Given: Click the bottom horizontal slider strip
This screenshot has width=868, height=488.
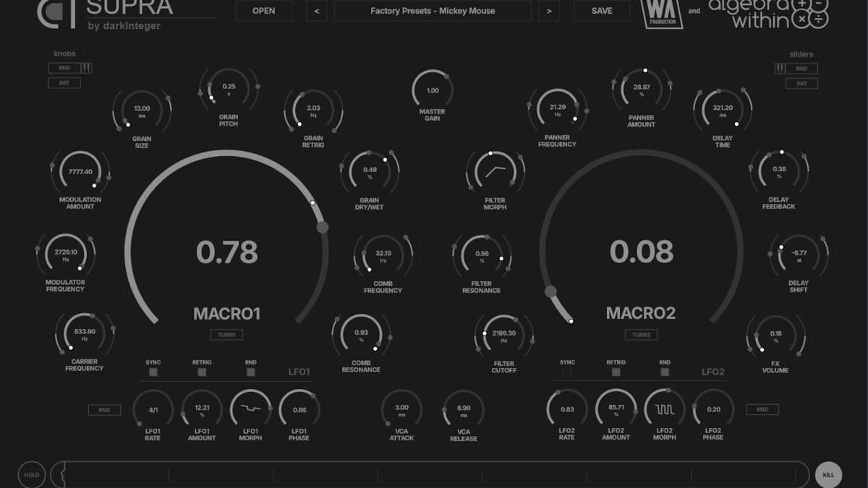Looking at the screenshot, I should pos(430,475).
